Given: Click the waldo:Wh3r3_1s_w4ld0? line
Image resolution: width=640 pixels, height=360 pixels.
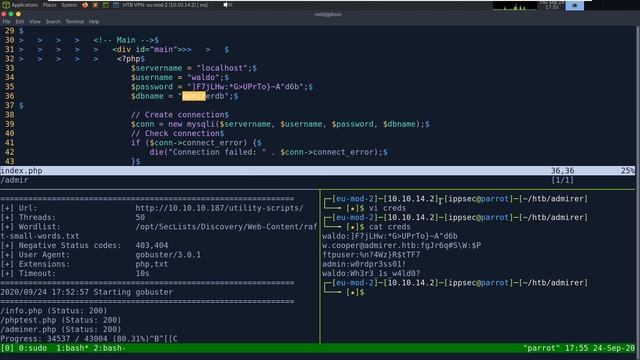Looking at the screenshot, I should [371, 273].
